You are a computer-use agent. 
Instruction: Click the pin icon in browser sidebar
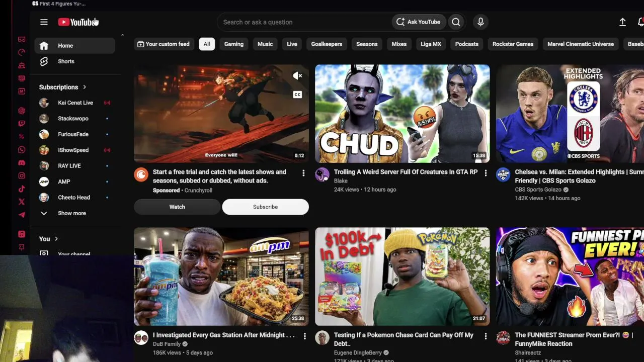point(22,247)
